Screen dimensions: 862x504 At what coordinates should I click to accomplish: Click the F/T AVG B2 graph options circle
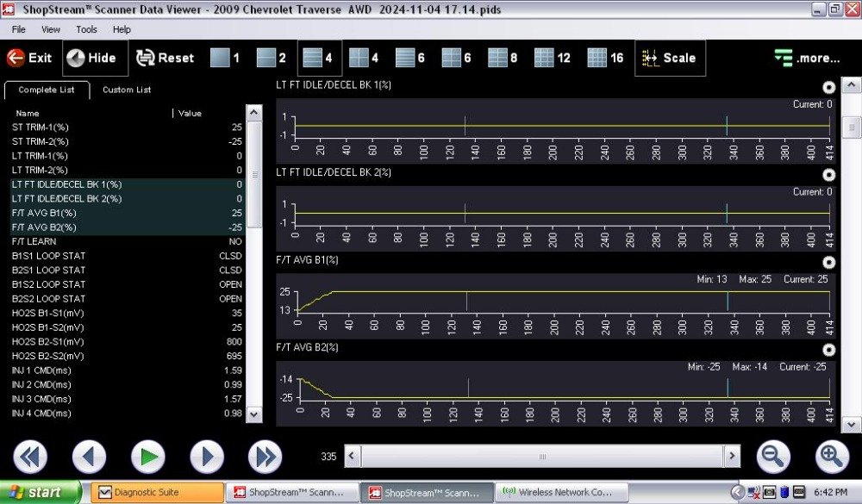[x=829, y=350]
